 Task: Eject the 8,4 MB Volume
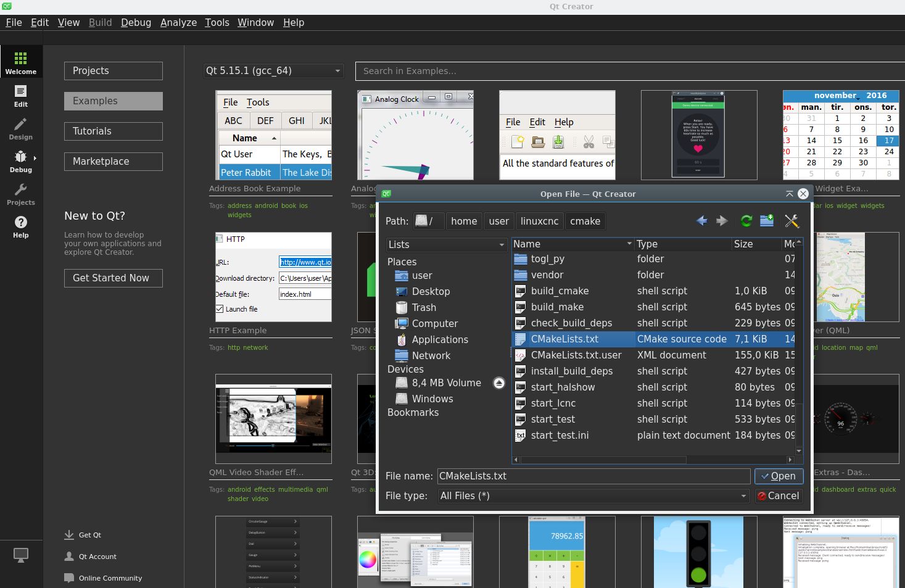(x=499, y=383)
